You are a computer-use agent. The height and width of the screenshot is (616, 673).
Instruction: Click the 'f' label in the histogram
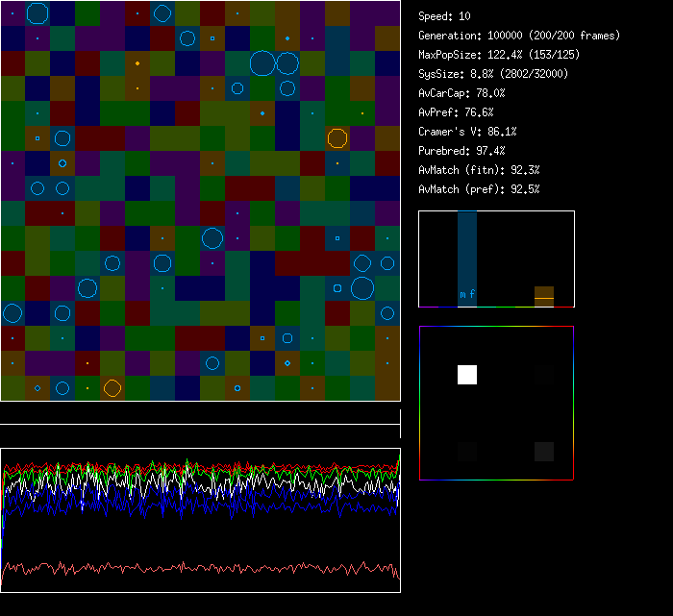[472, 294]
